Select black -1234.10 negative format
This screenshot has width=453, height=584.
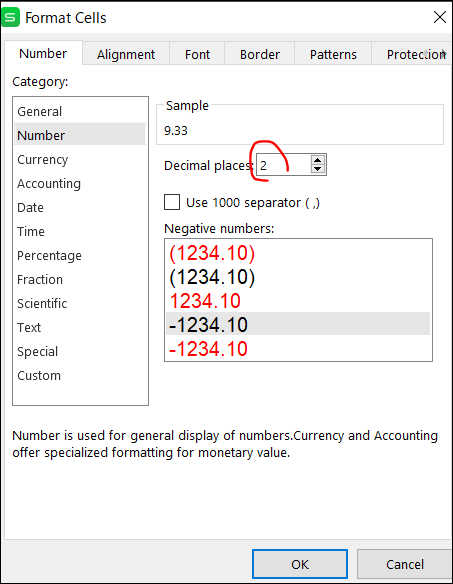pyautogui.click(x=298, y=324)
